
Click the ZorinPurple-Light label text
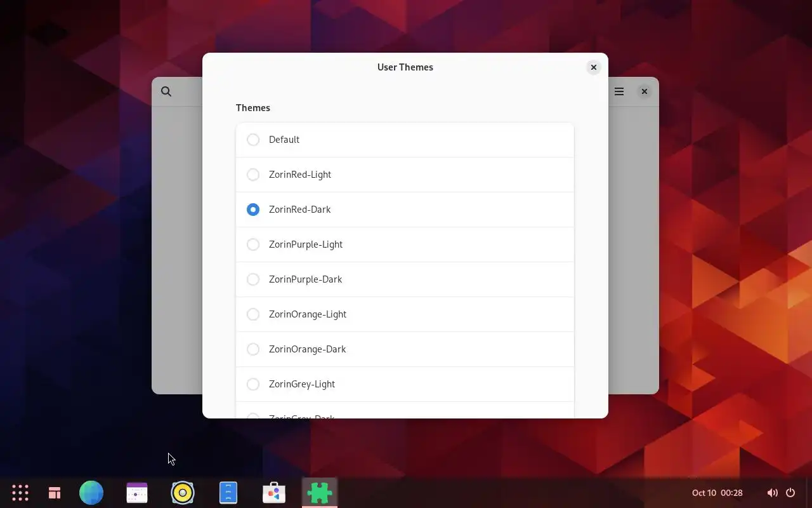[x=305, y=244]
